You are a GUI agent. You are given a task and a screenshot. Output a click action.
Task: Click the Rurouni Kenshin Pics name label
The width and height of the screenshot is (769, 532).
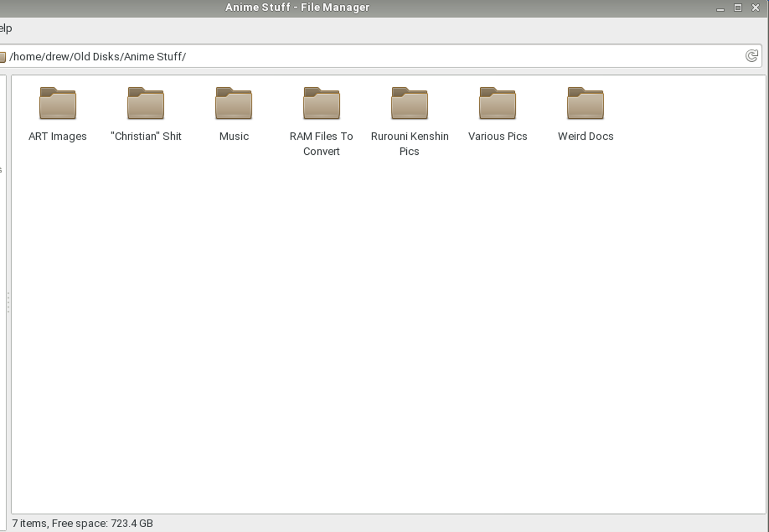point(409,144)
